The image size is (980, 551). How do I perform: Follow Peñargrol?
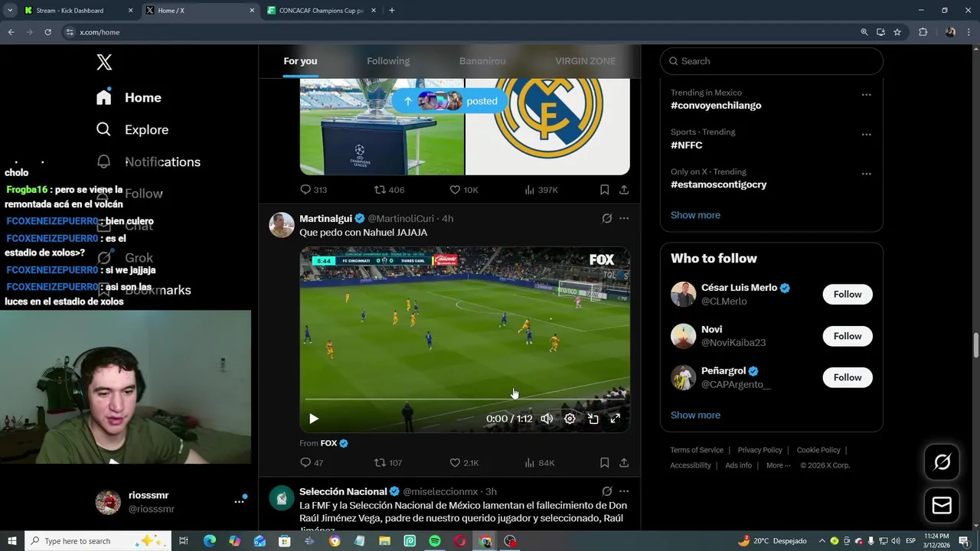coord(848,377)
